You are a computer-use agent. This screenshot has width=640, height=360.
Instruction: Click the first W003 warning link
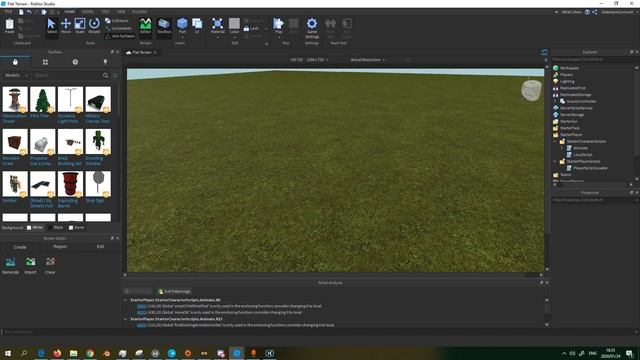click(x=141, y=306)
